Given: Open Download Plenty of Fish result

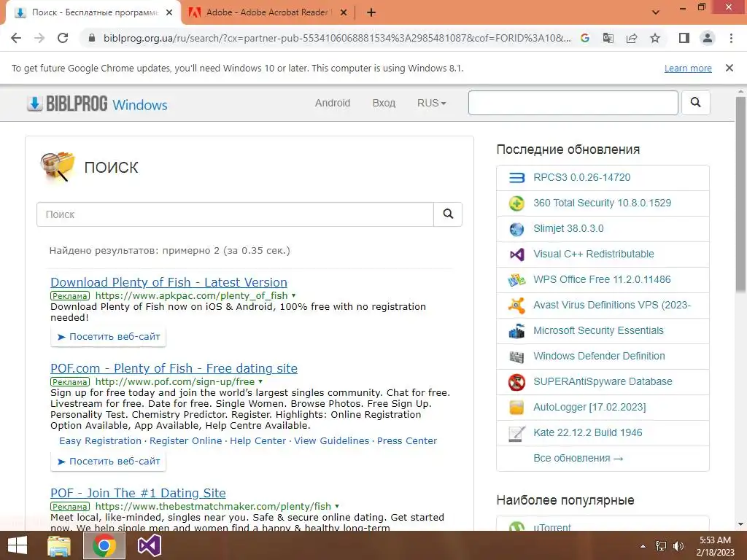Looking at the screenshot, I should click(x=169, y=282).
